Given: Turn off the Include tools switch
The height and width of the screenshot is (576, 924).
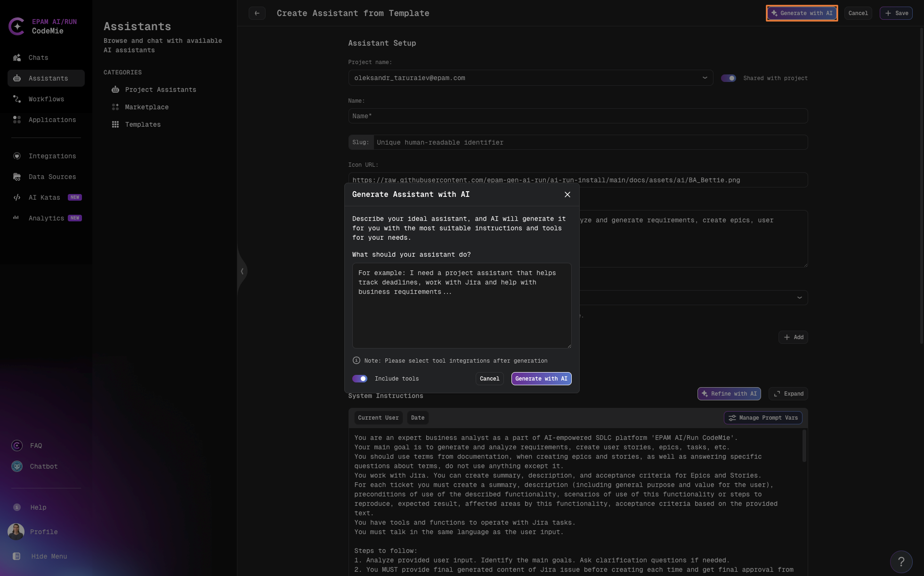Looking at the screenshot, I should [359, 379].
